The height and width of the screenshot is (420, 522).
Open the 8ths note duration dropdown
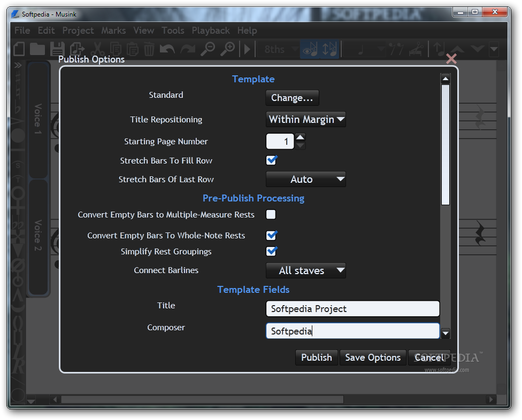pyautogui.click(x=280, y=49)
